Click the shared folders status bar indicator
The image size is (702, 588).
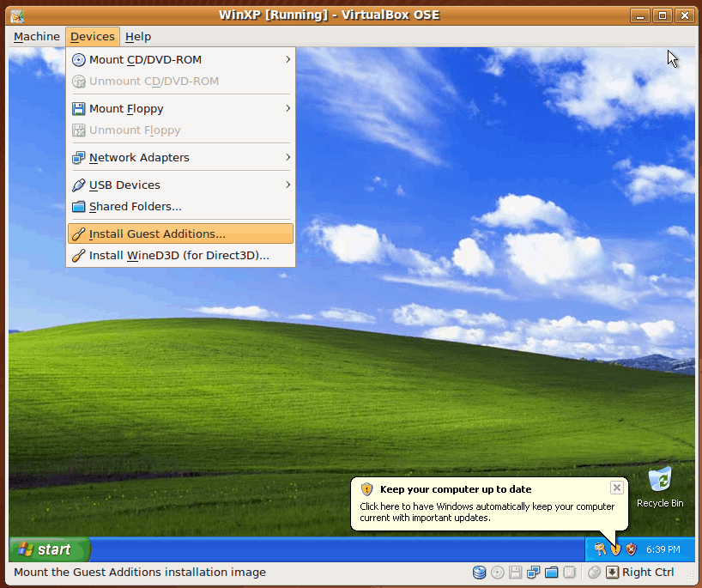coord(552,573)
